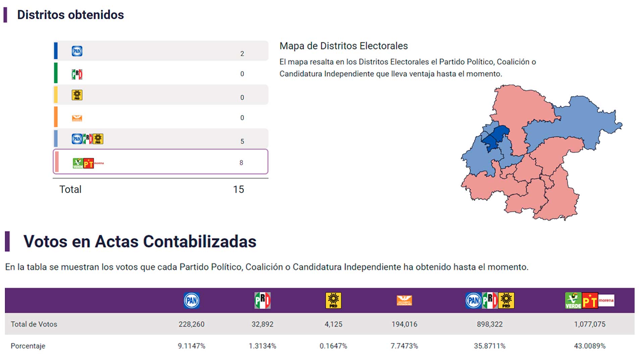Click the PRI logo in the votes table header
This screenshot has height=362, width=644.
point(262,300)
